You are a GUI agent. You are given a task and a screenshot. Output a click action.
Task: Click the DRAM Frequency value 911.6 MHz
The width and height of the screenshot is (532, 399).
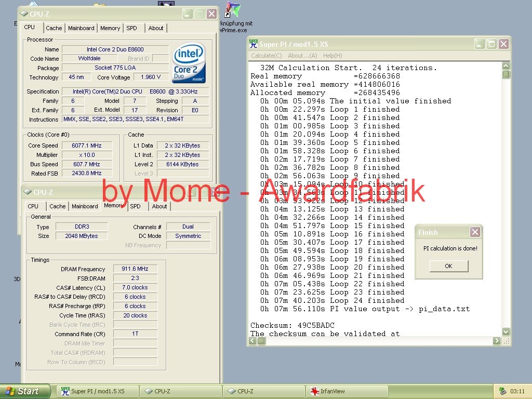135,269
